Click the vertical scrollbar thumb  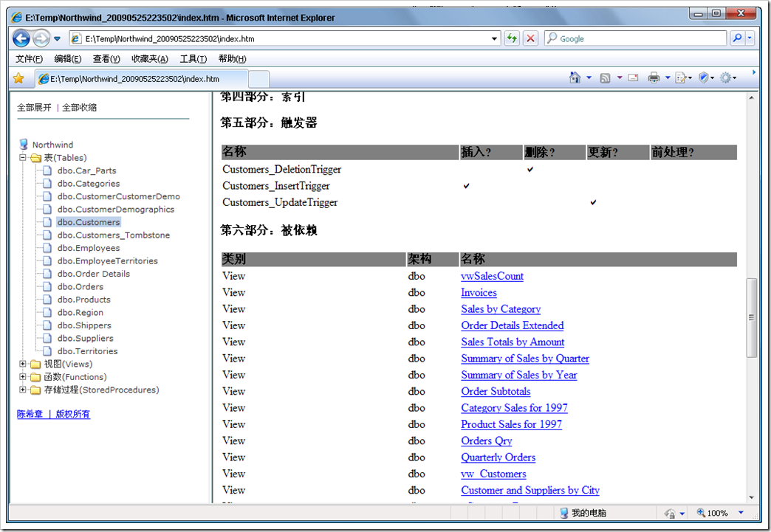[x=751, y=318]
